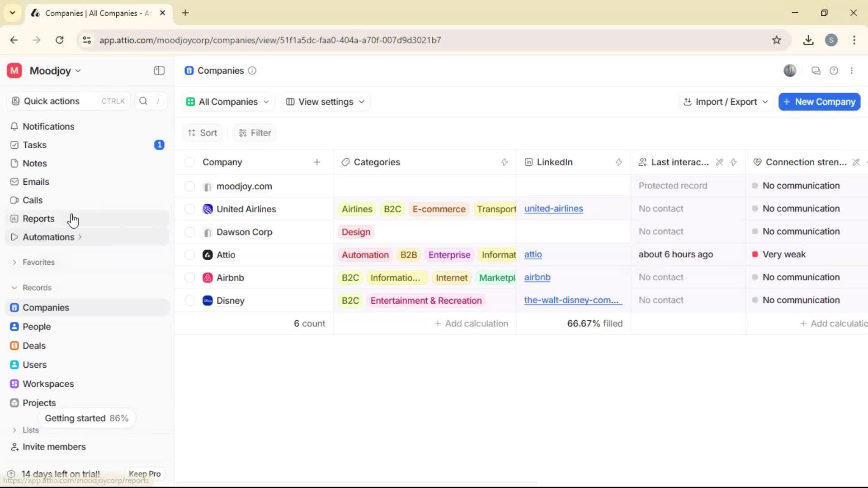Check the Attio row checkbox

(190, 255)
